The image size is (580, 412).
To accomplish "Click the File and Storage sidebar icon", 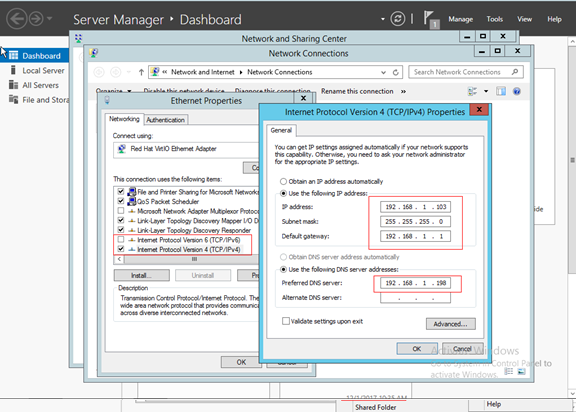I will [13, 99].
